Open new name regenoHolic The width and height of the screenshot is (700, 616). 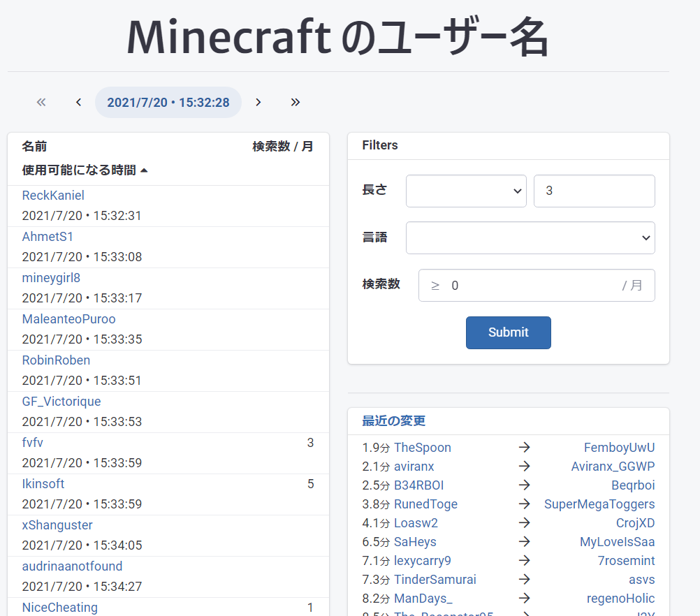[x=620, y=599]
